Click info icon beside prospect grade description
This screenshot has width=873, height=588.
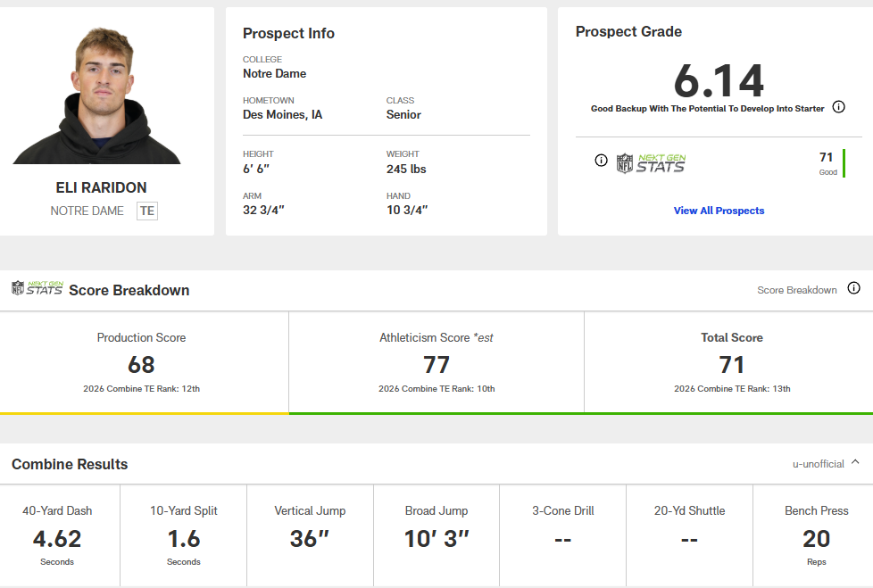(838, 107)
